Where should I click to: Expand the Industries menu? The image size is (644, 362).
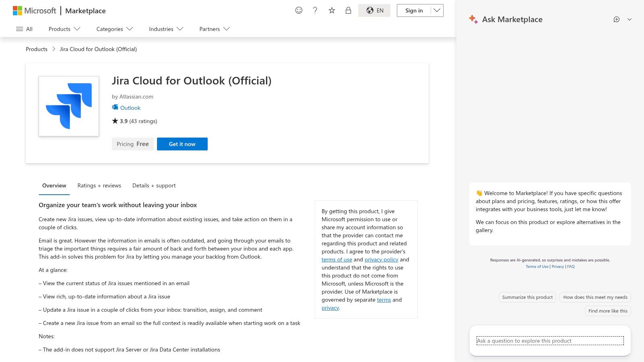(166, 29)
